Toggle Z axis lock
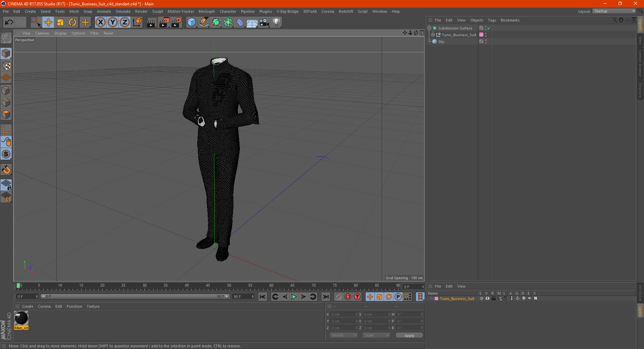The width and height of the screenshot is (644, 349). tap(125, 22)
